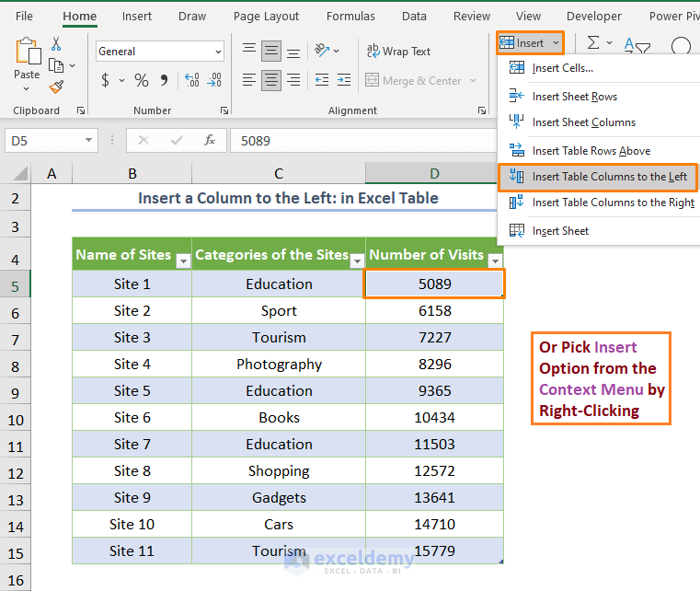Viewport: 700px width, 591px height.
Task: Switch to the Page Layout tab
Action: [266, 16]
